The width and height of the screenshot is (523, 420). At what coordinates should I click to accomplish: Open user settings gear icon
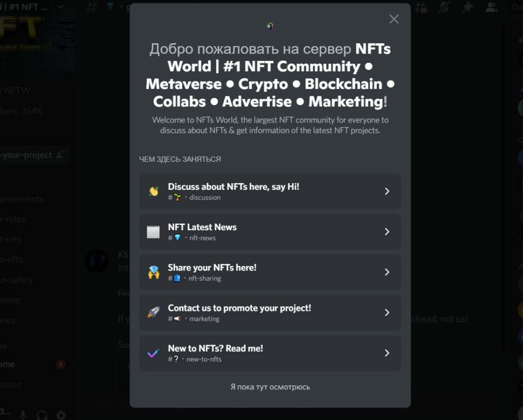click(61, 415)
